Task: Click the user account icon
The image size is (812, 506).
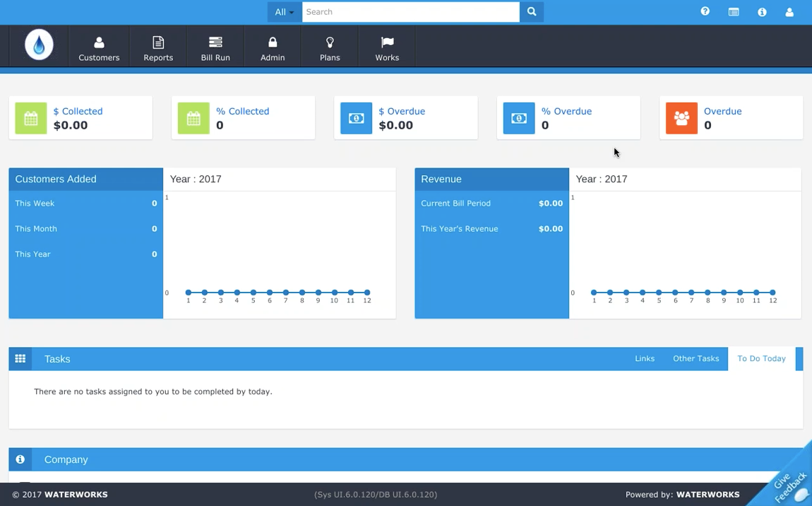Action: (x=789, y=11)
